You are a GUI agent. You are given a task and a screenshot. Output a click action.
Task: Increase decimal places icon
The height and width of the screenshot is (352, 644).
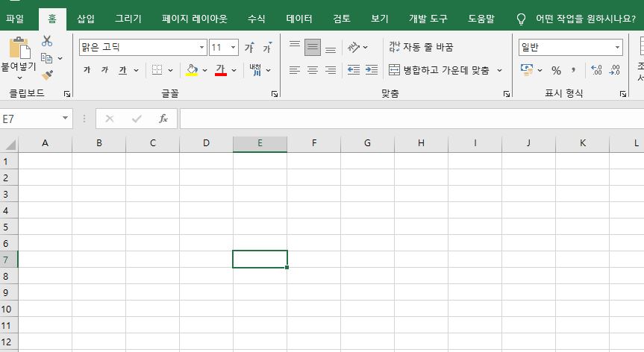(x=596, y=70)
